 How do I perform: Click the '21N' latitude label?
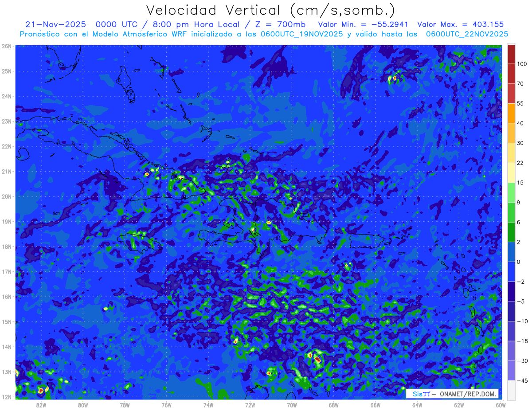(6, 171)
